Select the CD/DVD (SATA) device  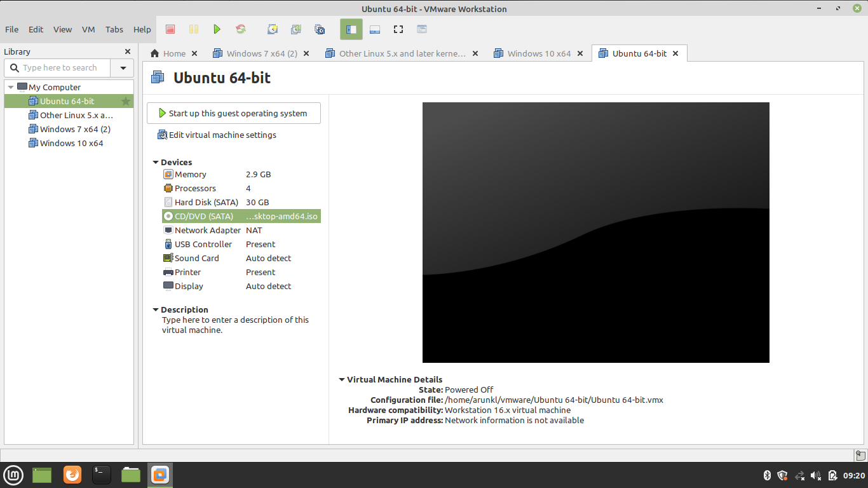point(241,216)
